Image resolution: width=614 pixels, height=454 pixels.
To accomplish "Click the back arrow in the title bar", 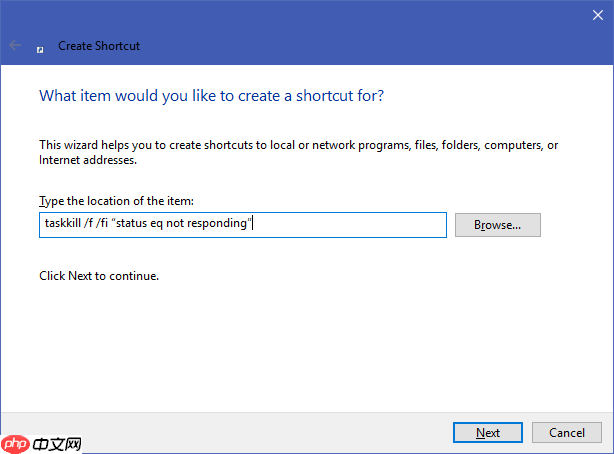I will click(x=15, y=46).
